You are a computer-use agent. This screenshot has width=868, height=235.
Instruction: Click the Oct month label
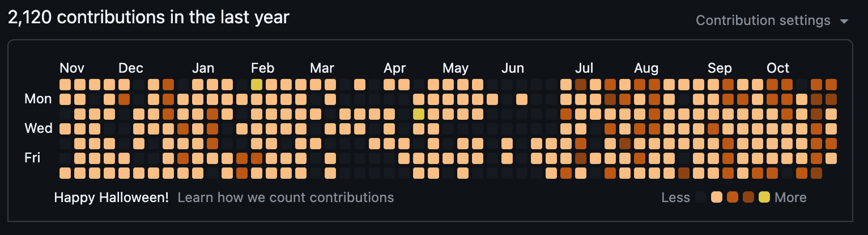tap(778, 69)
